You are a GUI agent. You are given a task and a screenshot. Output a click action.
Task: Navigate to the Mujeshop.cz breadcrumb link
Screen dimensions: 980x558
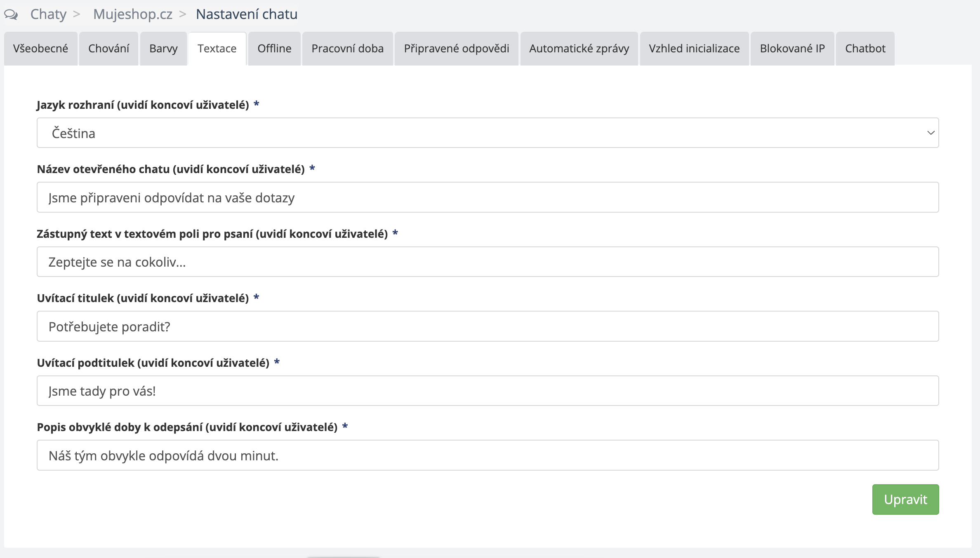(x=132, y=14)
